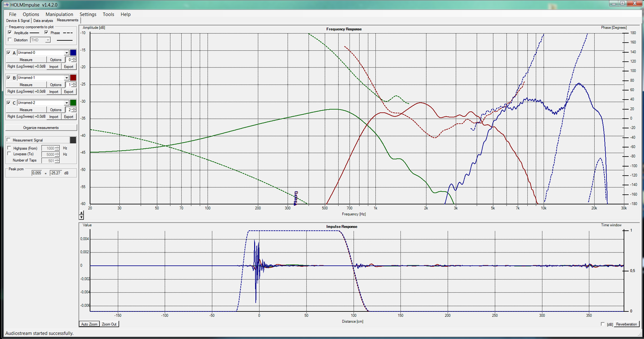This screenshot has height=339, width=644.
Task: Click the red color swatch for measurement B
Action: 73,78
